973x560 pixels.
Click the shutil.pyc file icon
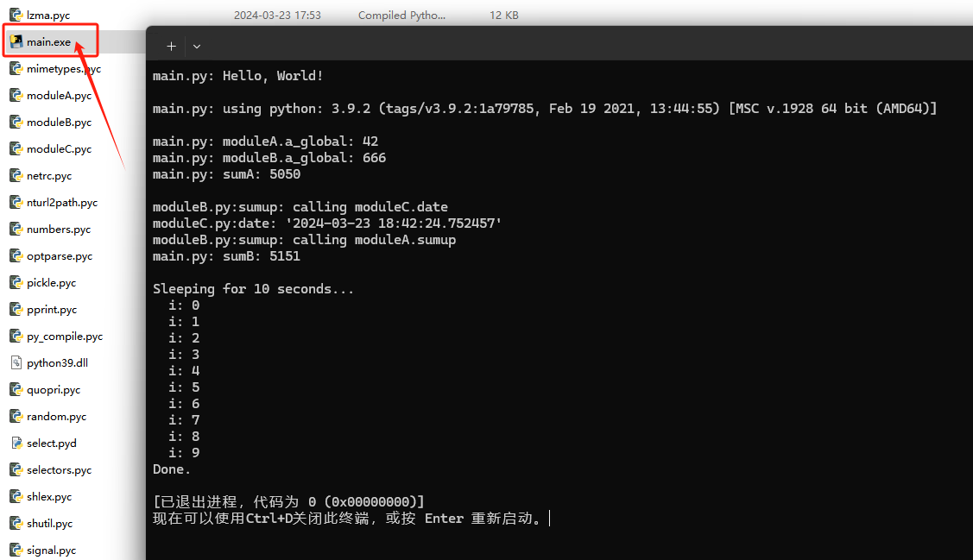pyautogui.click(x=16, y=523)
